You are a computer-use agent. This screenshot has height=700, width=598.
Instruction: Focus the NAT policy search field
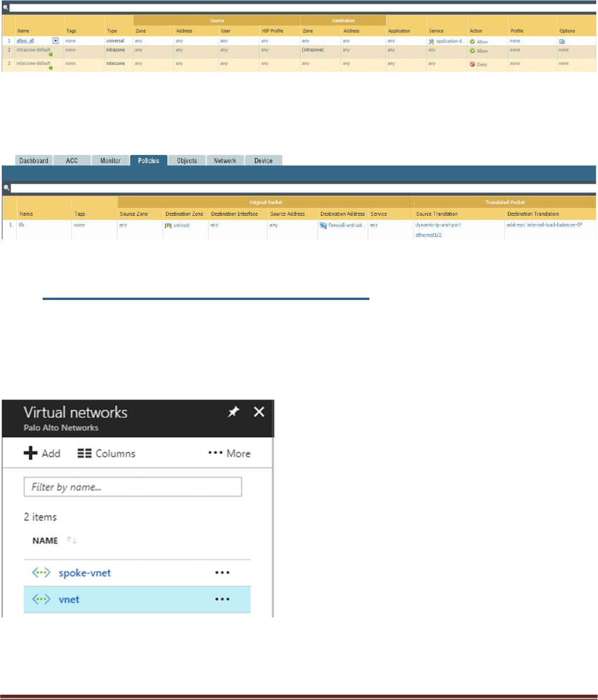(x=303, y=188)
